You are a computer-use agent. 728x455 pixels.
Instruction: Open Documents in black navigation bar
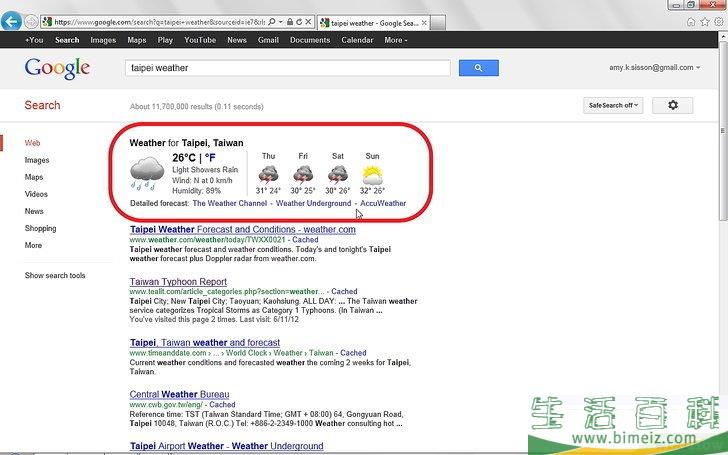(310, 40)
